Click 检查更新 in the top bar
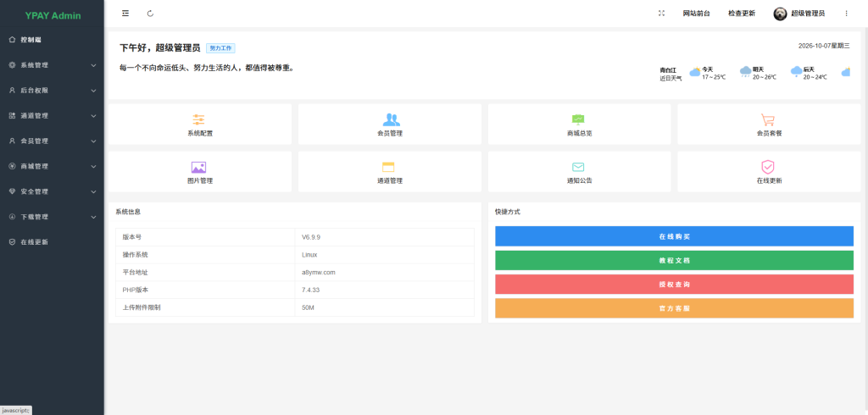868x415 pixels. pos(741,14)
